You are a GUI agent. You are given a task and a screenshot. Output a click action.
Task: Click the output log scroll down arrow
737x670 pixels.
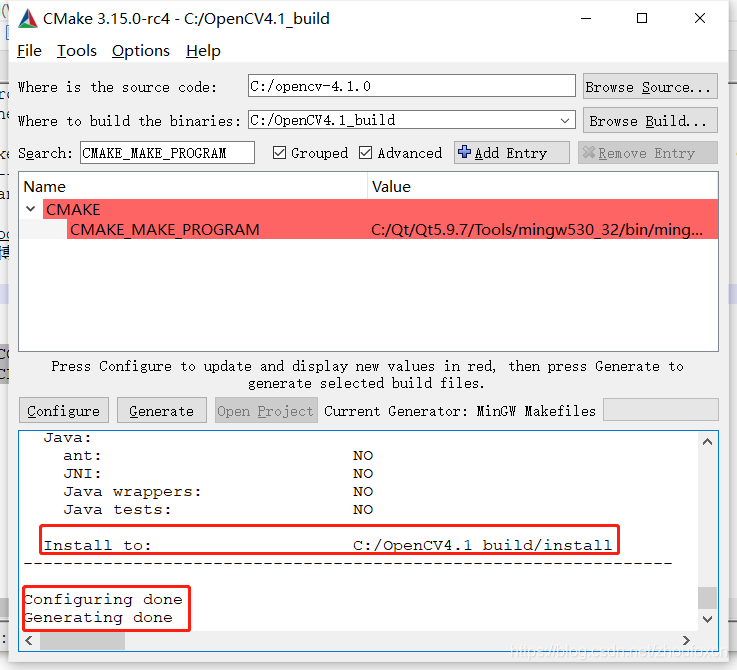pyautogui.click(x=707, y=619)
